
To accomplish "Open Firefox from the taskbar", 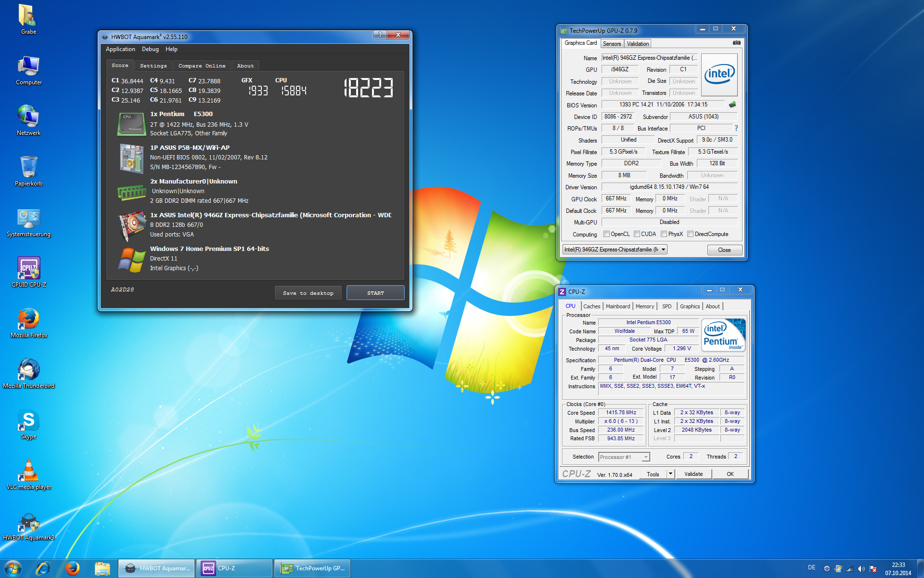I will coord(73,568).
